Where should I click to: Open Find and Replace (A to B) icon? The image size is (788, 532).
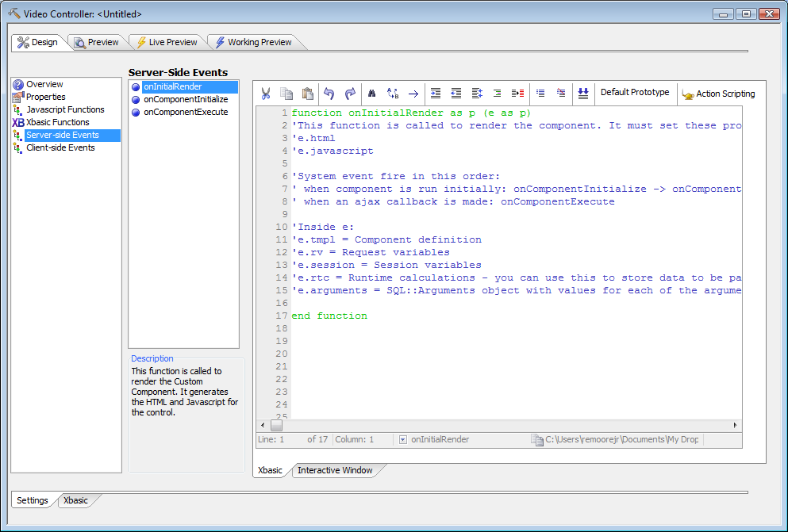pos(393,94)
